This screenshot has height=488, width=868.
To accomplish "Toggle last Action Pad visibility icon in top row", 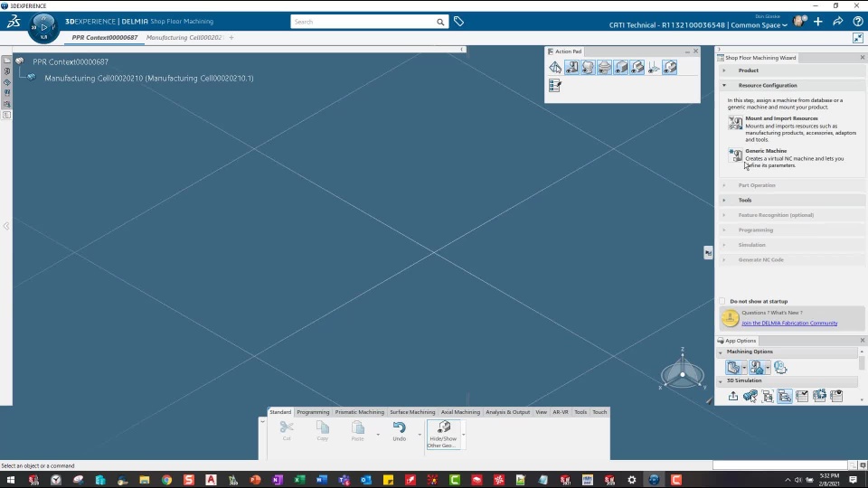I will coord(670,68).
